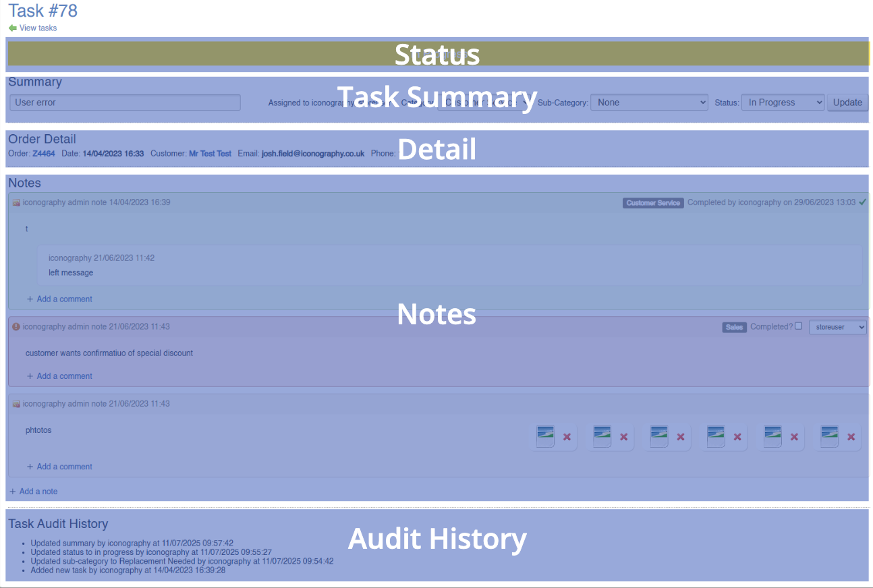
Task: Delete the first photo attachment
Action: pyautogui.click(x=567, y=437)
